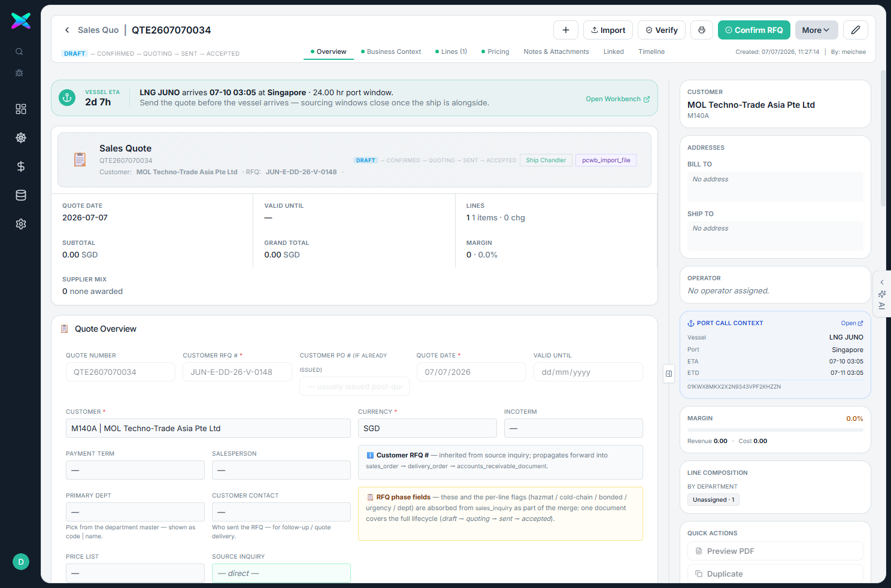Click the search icon in the sidebar
891x588 pixels.
[19, 51]
